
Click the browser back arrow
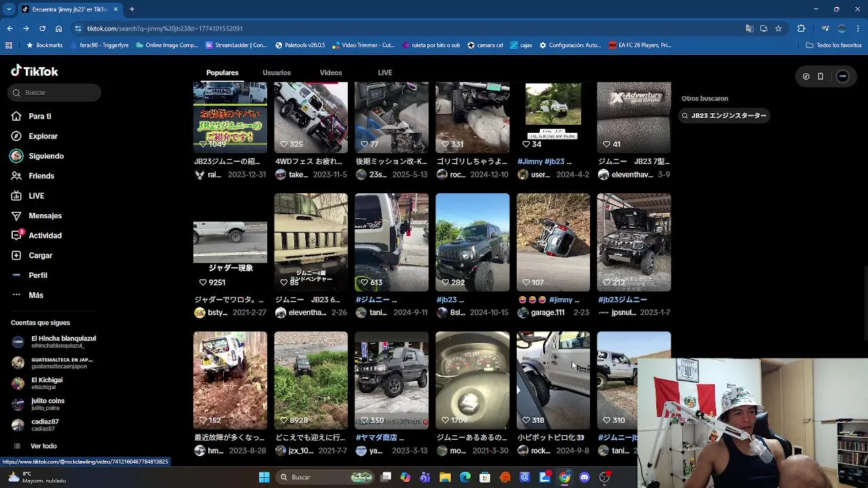coord(9,28)
